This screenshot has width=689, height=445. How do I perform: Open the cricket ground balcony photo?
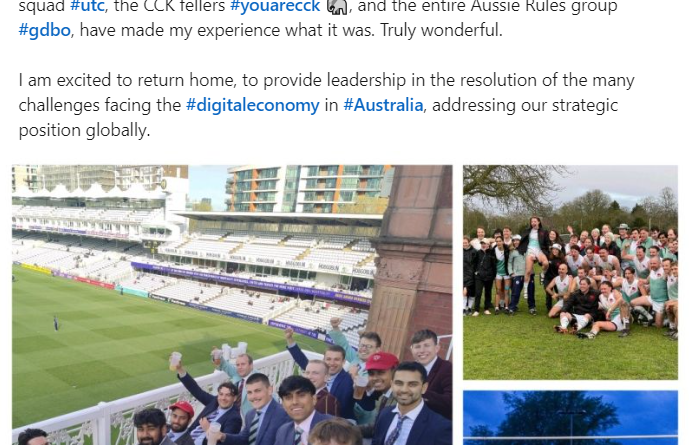tap(232, 305)
